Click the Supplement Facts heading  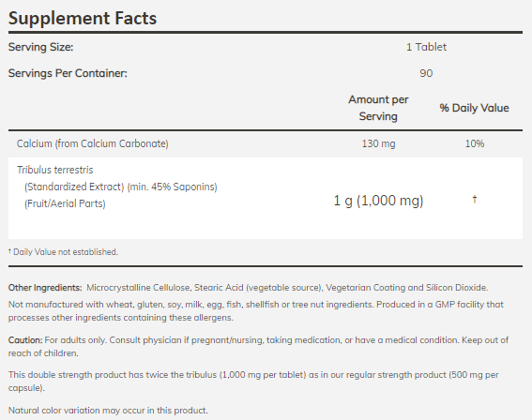click(x=83, y=19)
